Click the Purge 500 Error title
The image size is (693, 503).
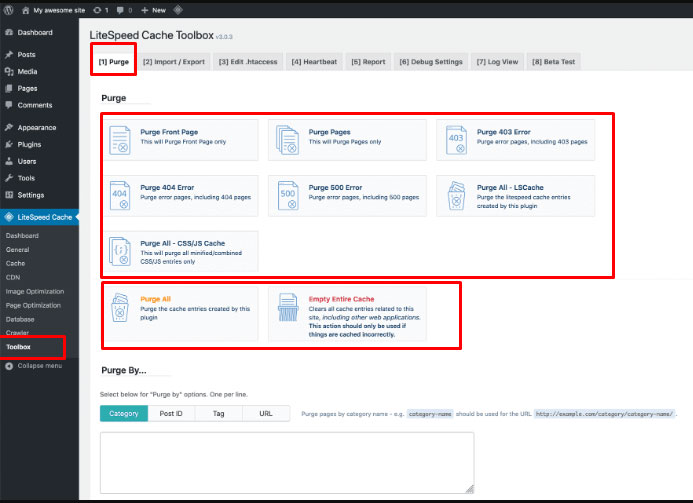point(335,187)
